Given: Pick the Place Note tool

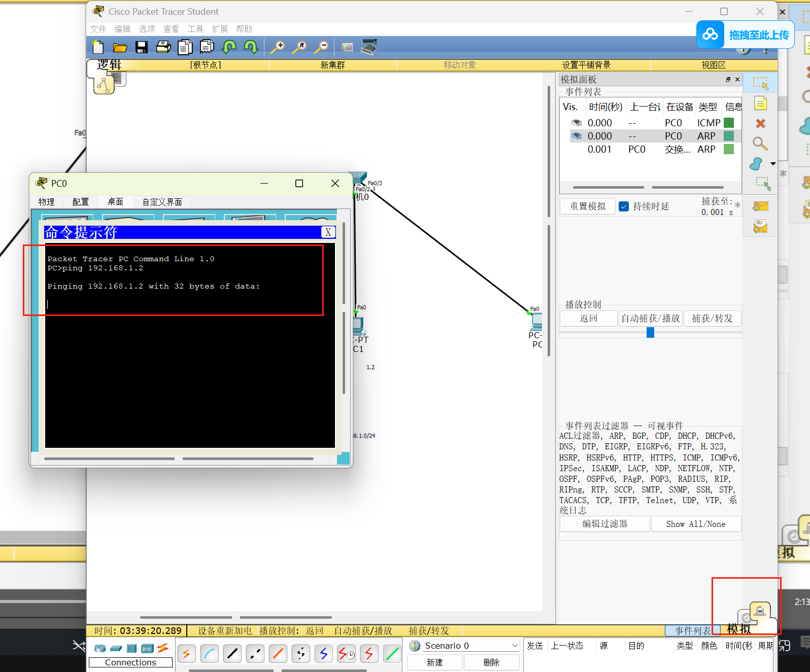Looking at the screenshot, I should tap(760, 103).
